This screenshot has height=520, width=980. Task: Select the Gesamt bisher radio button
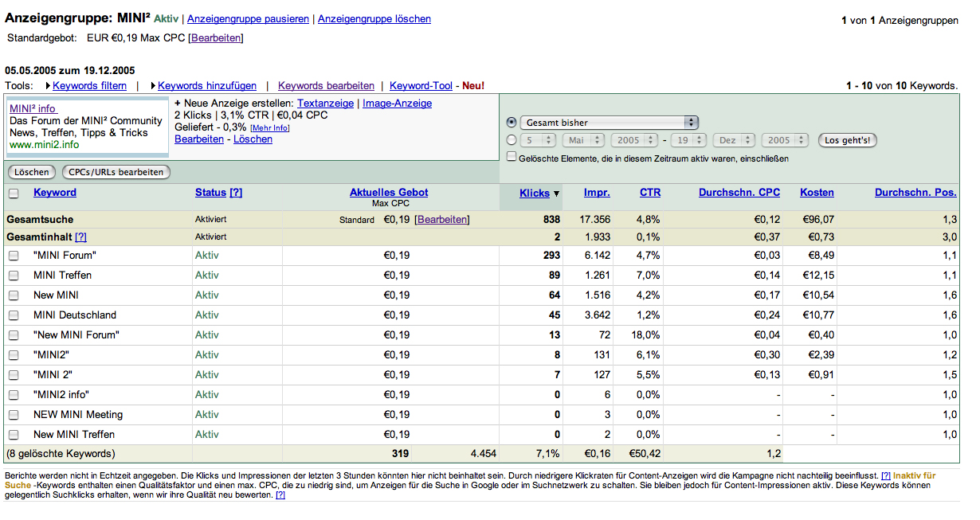512,123
